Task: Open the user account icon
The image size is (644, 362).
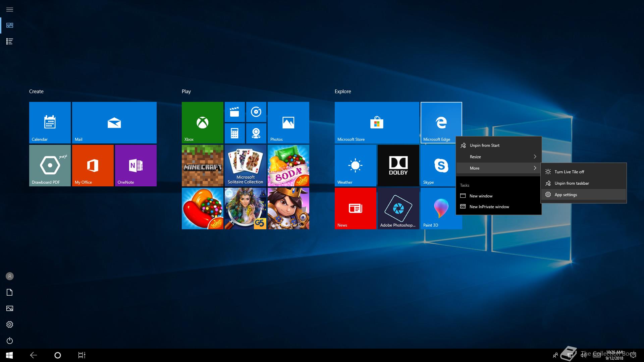Action: (10, 276)
